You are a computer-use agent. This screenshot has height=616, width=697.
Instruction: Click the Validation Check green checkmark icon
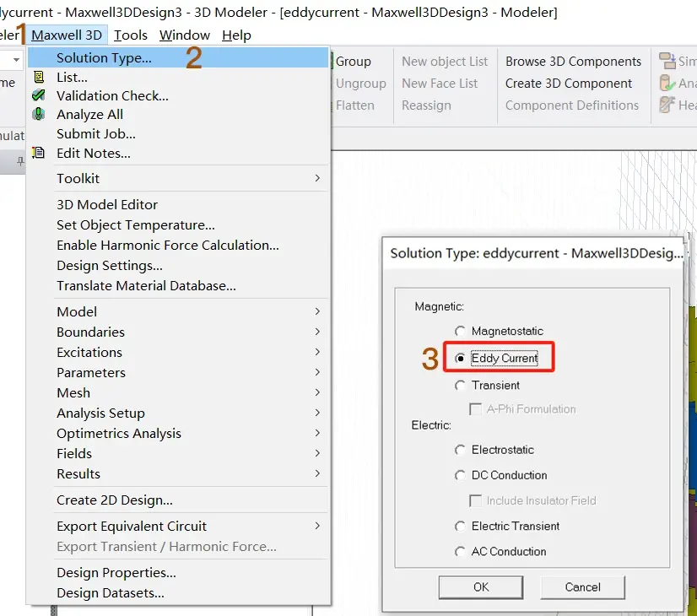point(39,95)
